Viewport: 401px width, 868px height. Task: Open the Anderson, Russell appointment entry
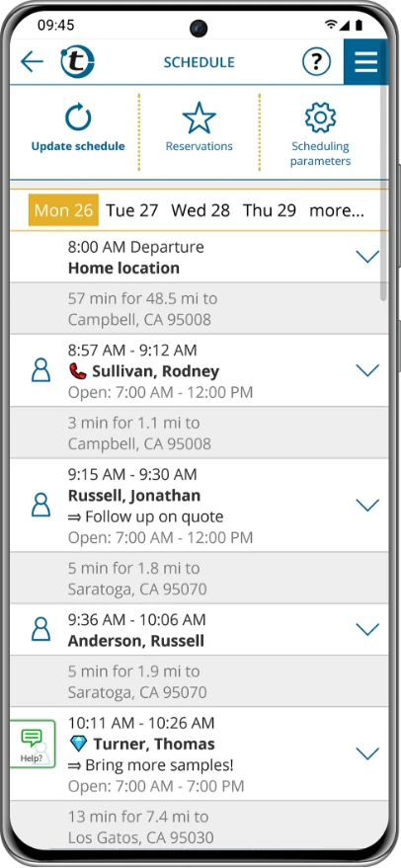point(200,629)
